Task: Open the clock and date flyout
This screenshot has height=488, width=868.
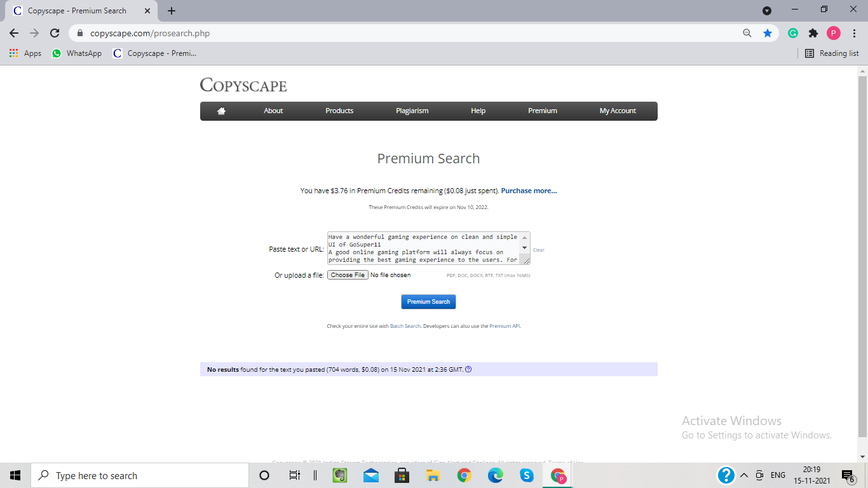Action: pyautogui.click(x=811, y=475)
